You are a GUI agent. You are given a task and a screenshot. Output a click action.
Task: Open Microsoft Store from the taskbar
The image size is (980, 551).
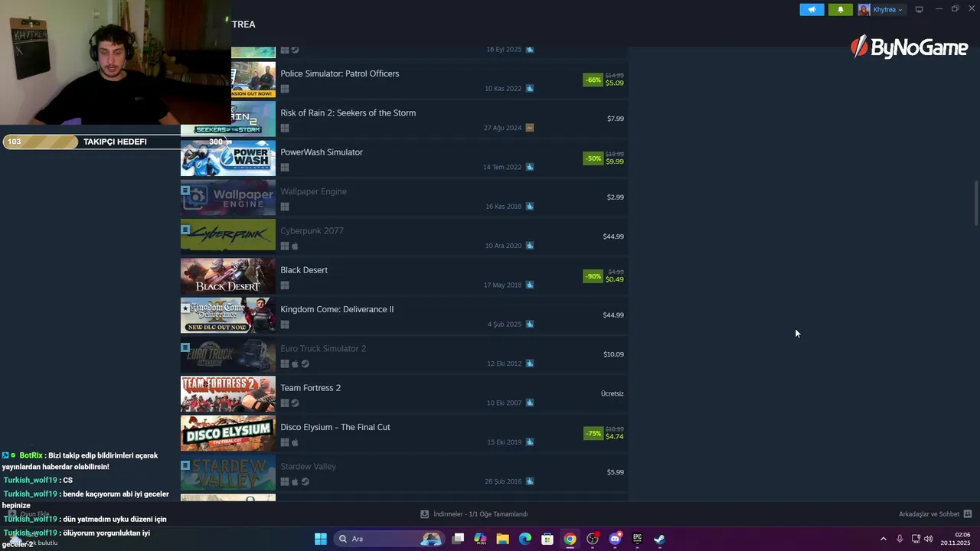pos(547,539)
